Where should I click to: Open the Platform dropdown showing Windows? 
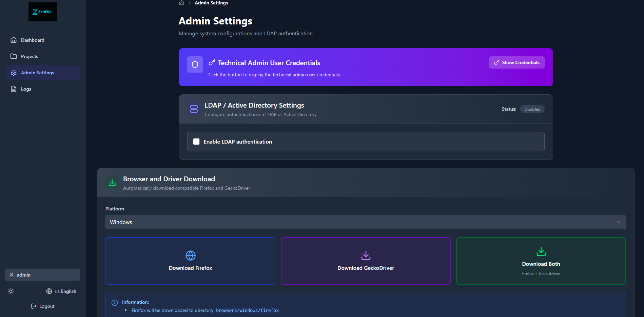[365, 222]
